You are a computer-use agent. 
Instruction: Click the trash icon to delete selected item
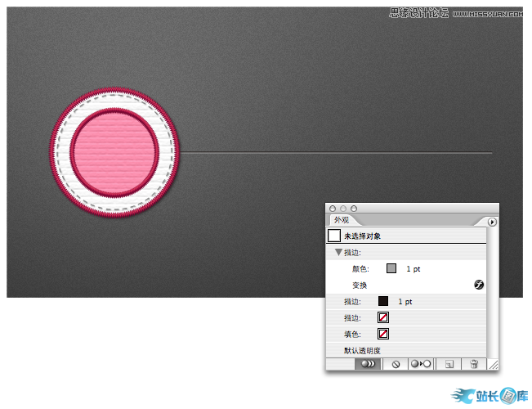pyautogui.click(x=473, y=364)
